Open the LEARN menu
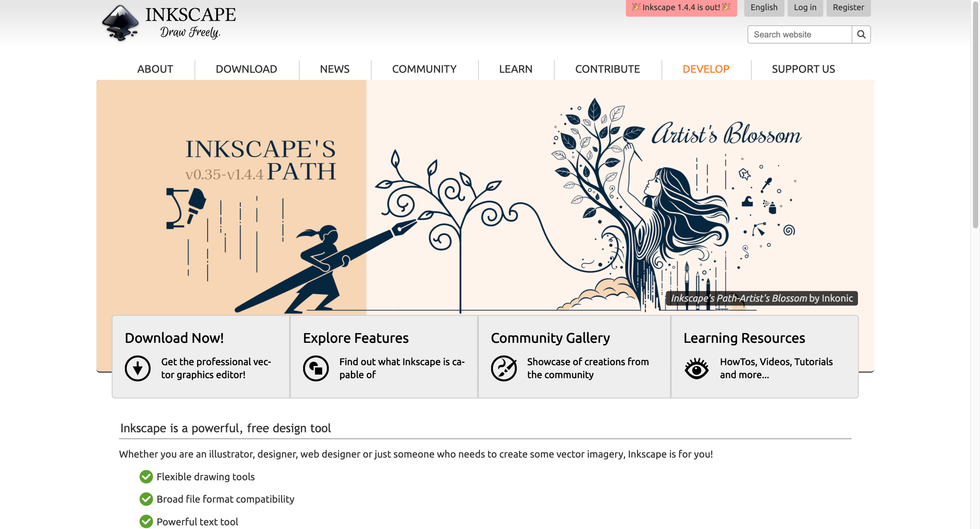 click(x=516, y=69)
